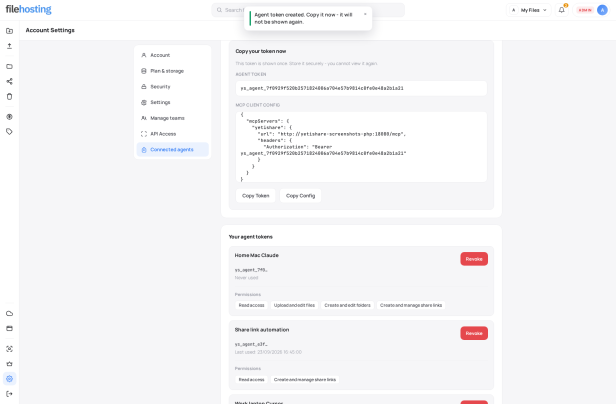
Task: Click the cloud icon in the left sidebar
Action: (9, 314)
